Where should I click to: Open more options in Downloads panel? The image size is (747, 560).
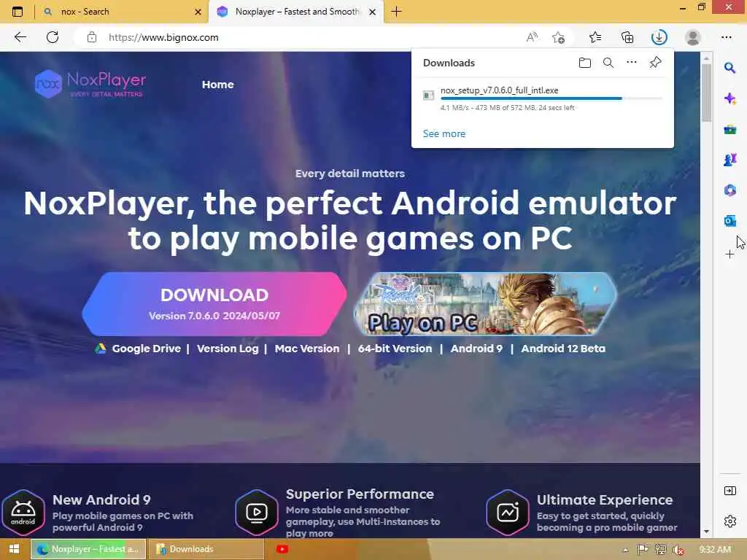632,63
